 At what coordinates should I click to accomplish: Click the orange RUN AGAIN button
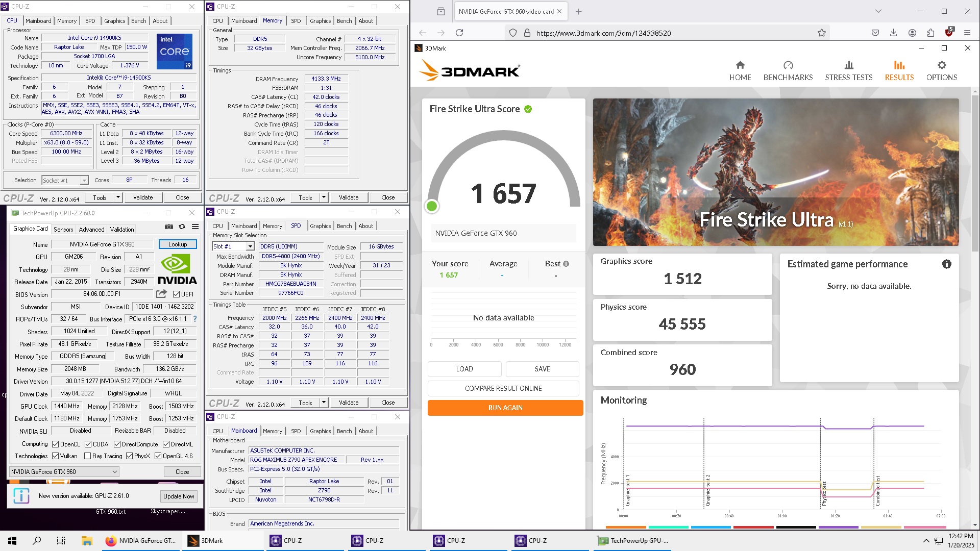click(505, 408)
